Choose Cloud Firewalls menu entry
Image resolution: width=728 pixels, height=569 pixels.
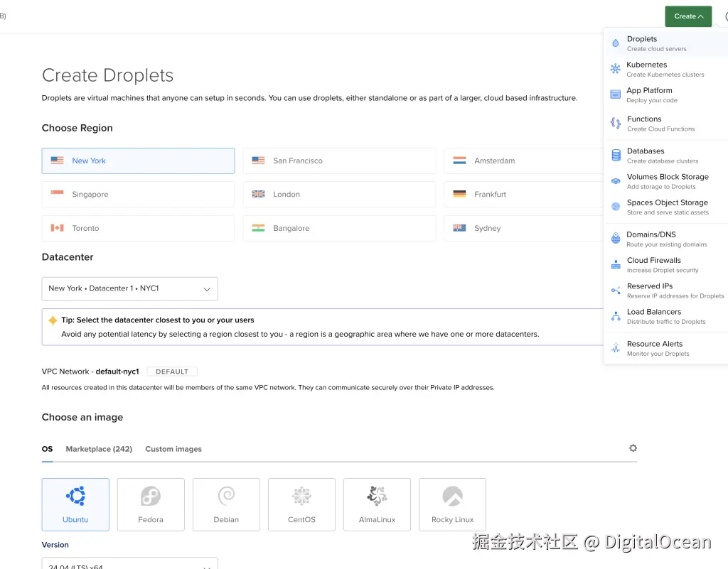(666, 265)
